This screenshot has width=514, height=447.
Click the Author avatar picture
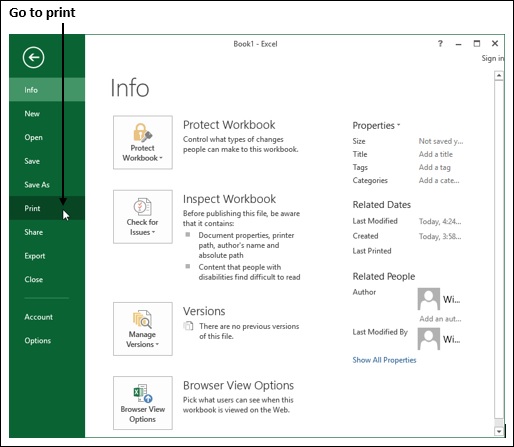pos(429,299)
